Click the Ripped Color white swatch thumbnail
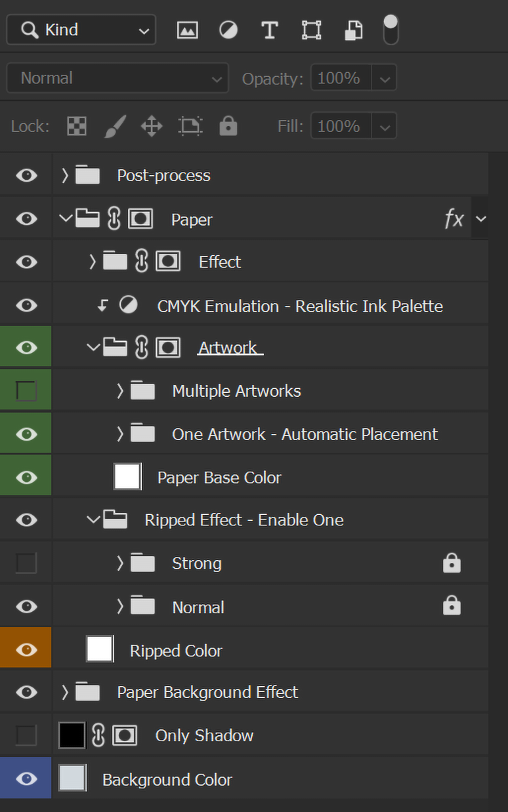Screen dimensions: 508x812 point(100,649)
